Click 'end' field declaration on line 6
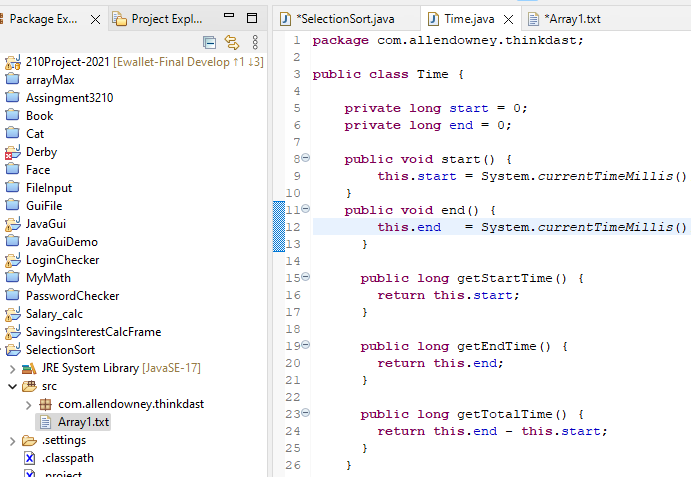The height and width of the screenshot is (477, 691). (x=461, y=125)
